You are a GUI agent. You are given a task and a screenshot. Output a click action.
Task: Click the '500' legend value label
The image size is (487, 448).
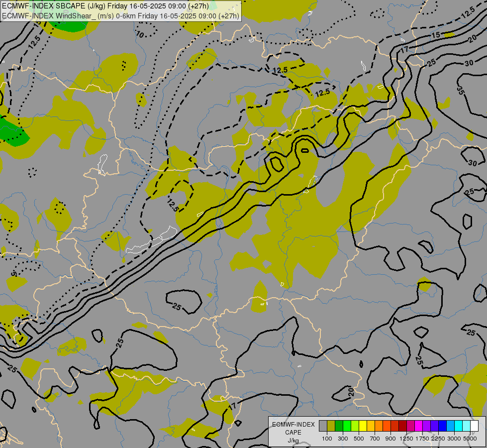359,439
